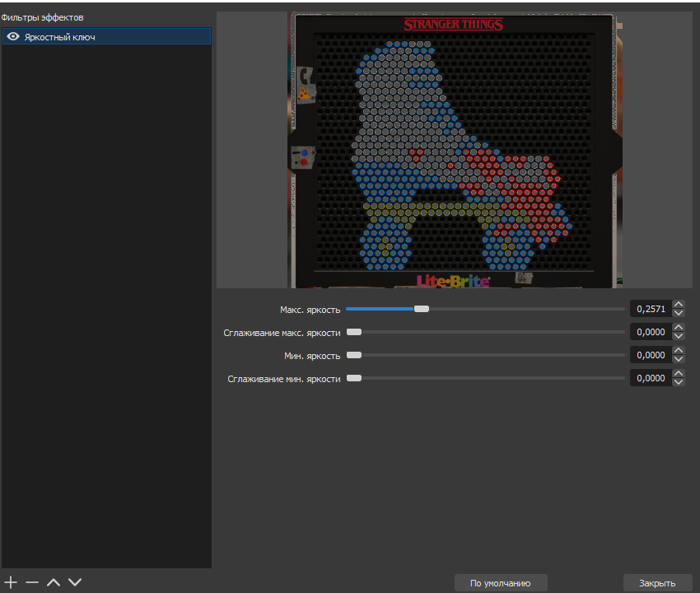700x593 pixels.
Task: Click the Фильтры эффектов heading
Action: 42,17
